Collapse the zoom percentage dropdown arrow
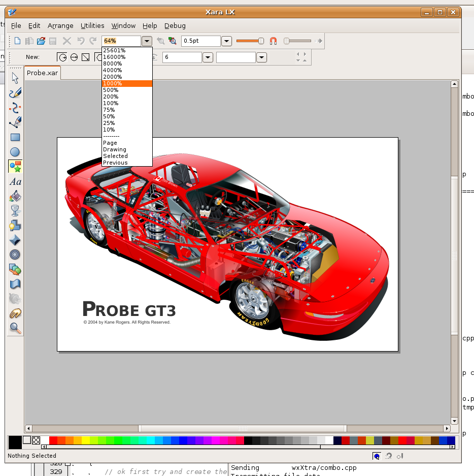Viewport: 474px width, 476px height. pyautogui.click(x=147, y=41)
